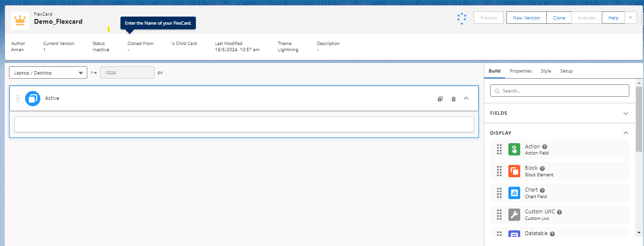Viewport: 644px width, 246px height.
Task: Click the blue Chart field icon
Action: tap(514, 193)
